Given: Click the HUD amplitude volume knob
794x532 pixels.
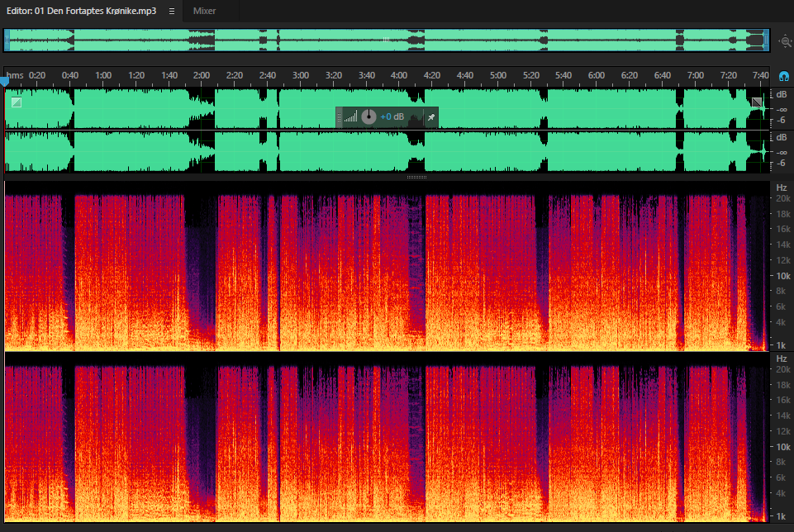Looking at the screenshot, I should (368, 117).
